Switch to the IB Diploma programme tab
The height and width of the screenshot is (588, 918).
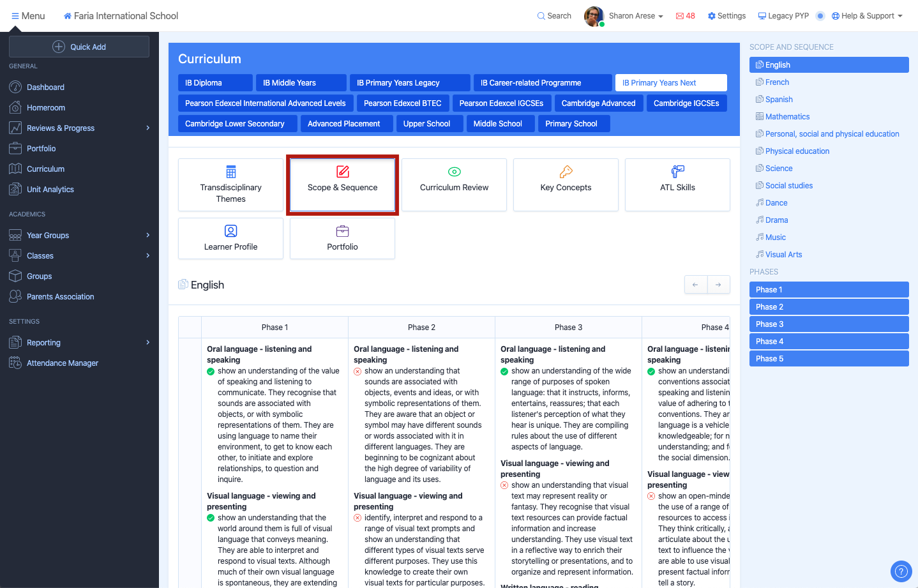pos(215,83)
